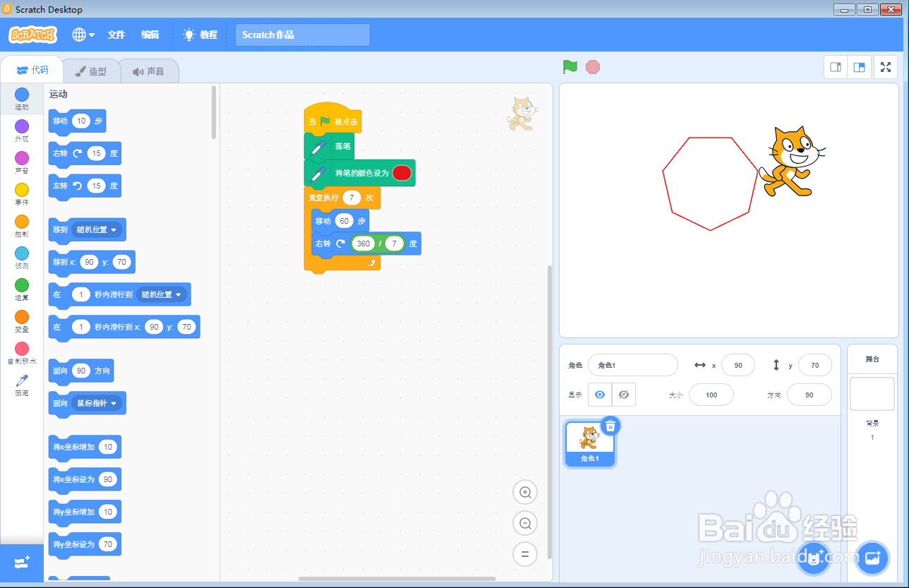The height and width of the screenshot is (588, 909).
Task: Click the 舞台 stage panel label
Action: [x=872, y=359]
